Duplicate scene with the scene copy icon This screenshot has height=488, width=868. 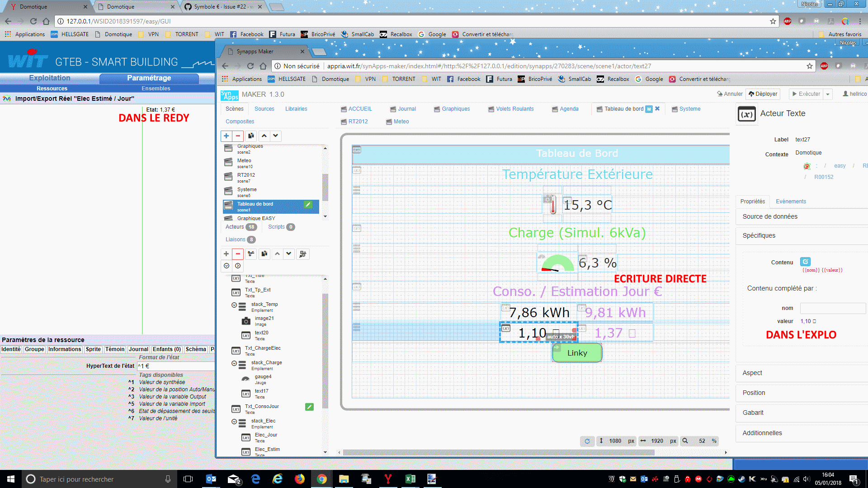point(251,136)
